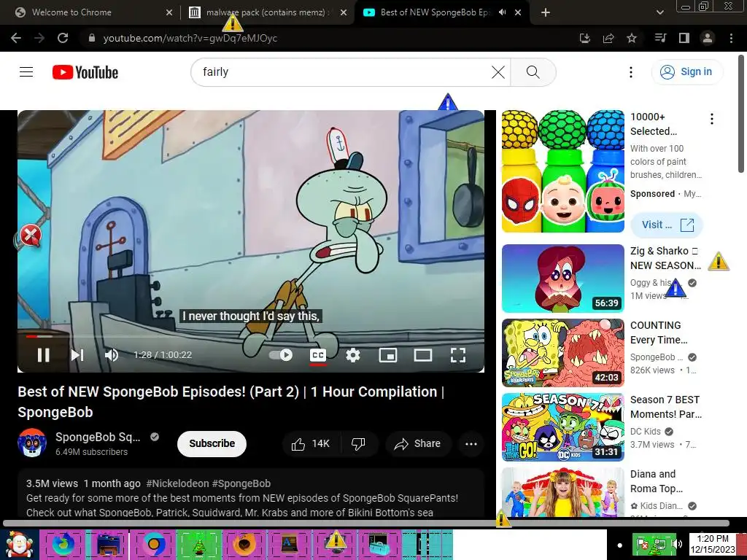Seek along the red video progress bar

pyautogui.click(x=251, y=336)
